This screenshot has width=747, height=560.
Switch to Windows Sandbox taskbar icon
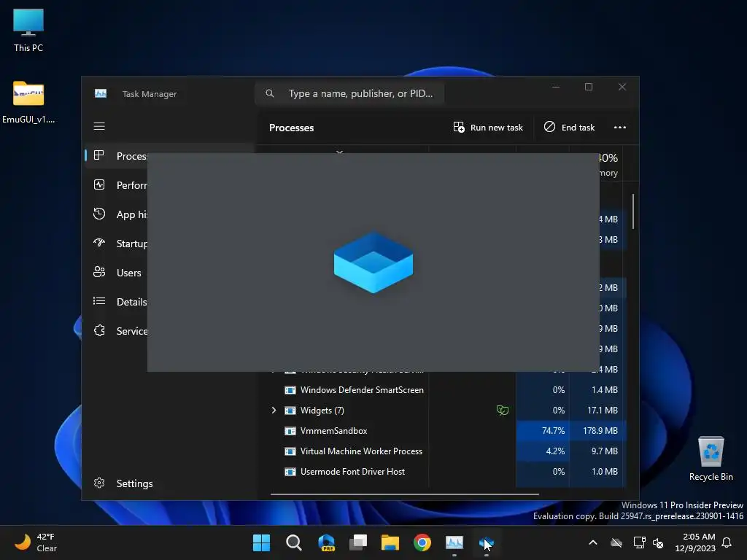pyautogui.click(x=487, y=542)
